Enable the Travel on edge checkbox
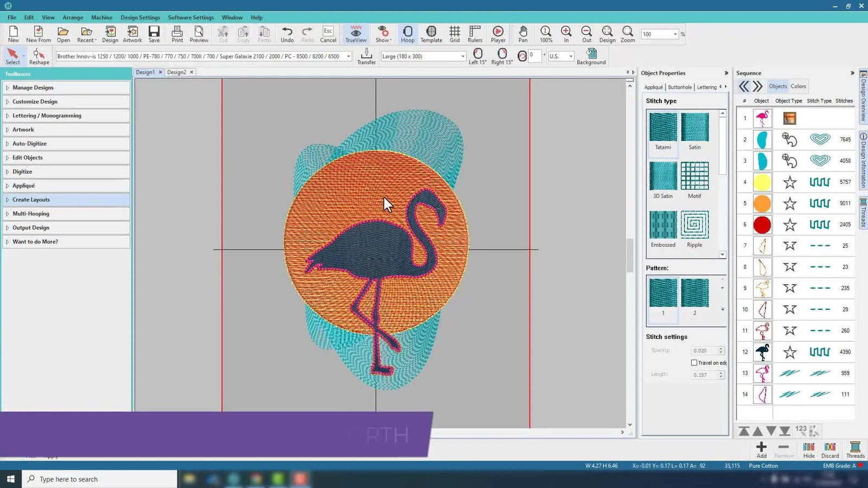The height and width of the screenshot is (488, 868). point(694,362)
